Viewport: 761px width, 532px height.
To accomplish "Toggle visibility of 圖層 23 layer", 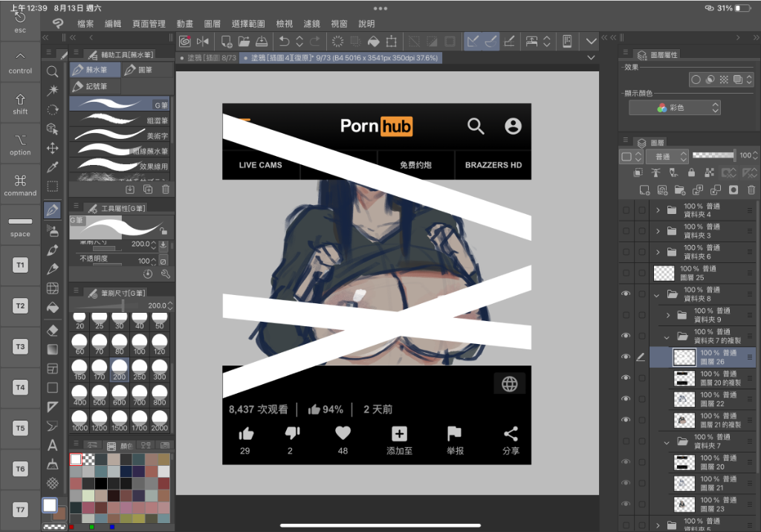I will (626, 504).
